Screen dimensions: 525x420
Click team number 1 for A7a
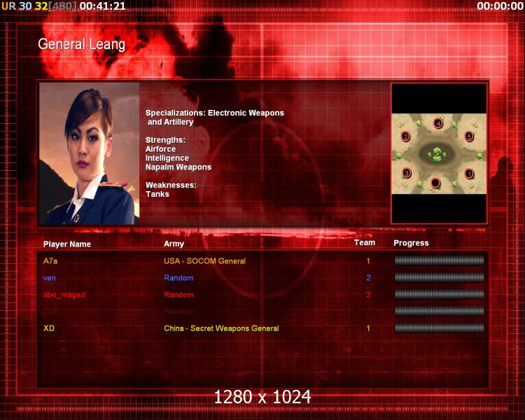[x=368, y=261]
